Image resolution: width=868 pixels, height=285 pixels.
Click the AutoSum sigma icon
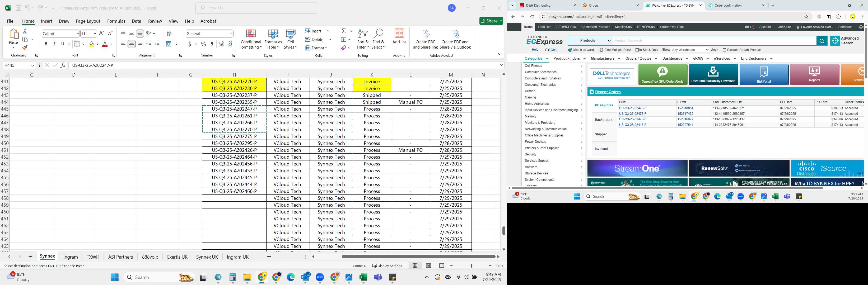344,31
